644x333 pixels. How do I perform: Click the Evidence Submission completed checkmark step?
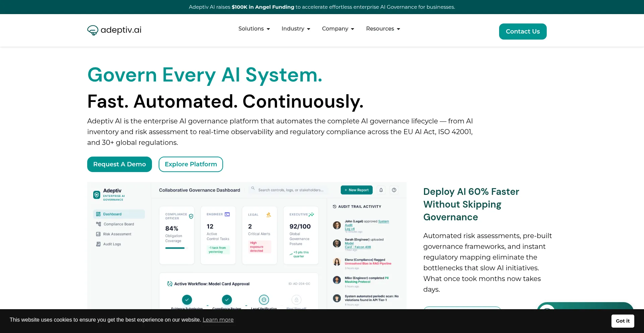tap(187, 299)
